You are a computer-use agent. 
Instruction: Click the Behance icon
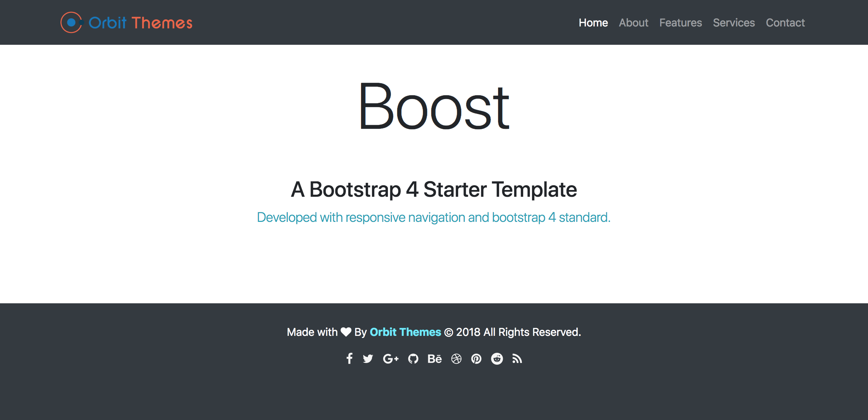434,359
